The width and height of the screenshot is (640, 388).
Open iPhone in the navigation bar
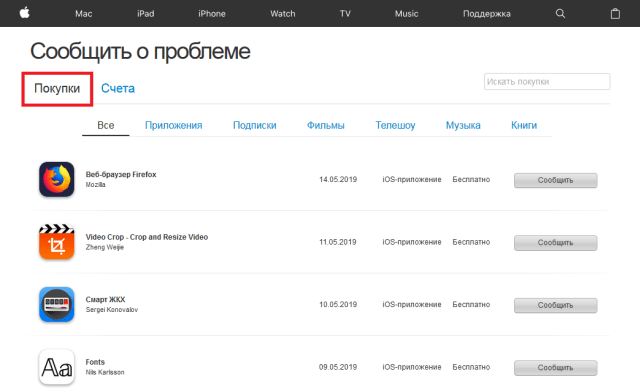(x=212, y=14)
